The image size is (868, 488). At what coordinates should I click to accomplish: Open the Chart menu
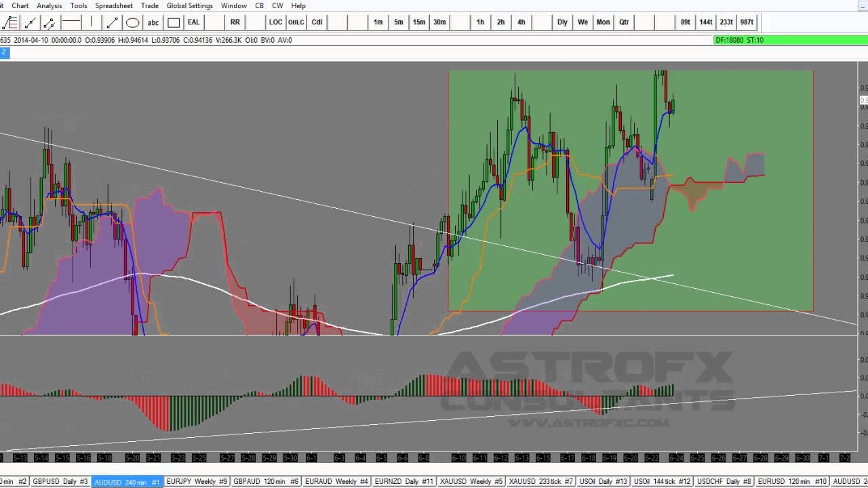pyautogui.click(x=20, y=5)
